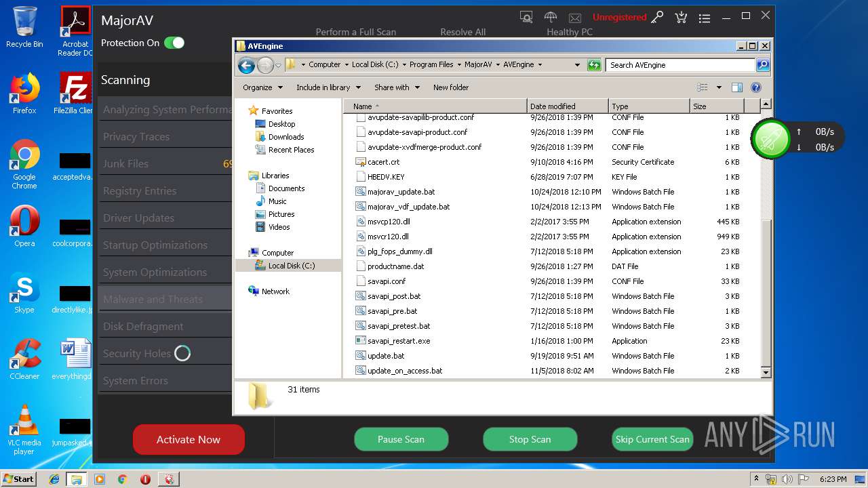Open the Share with menu

[397, 87]
